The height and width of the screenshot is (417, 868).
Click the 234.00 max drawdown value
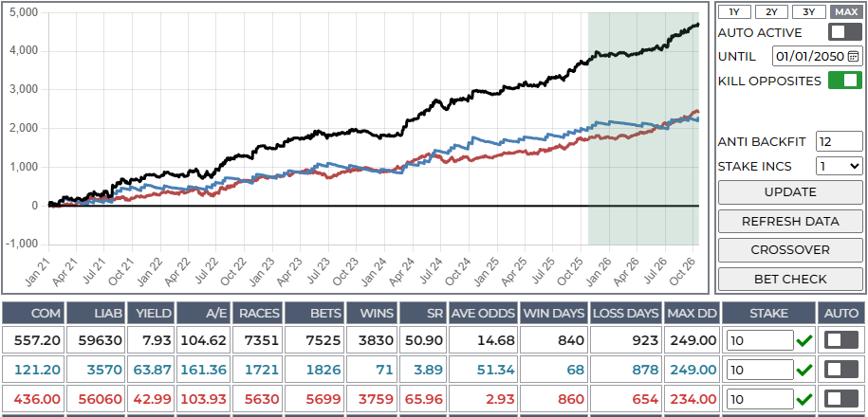pyautogui.click(x=693, y=399)
